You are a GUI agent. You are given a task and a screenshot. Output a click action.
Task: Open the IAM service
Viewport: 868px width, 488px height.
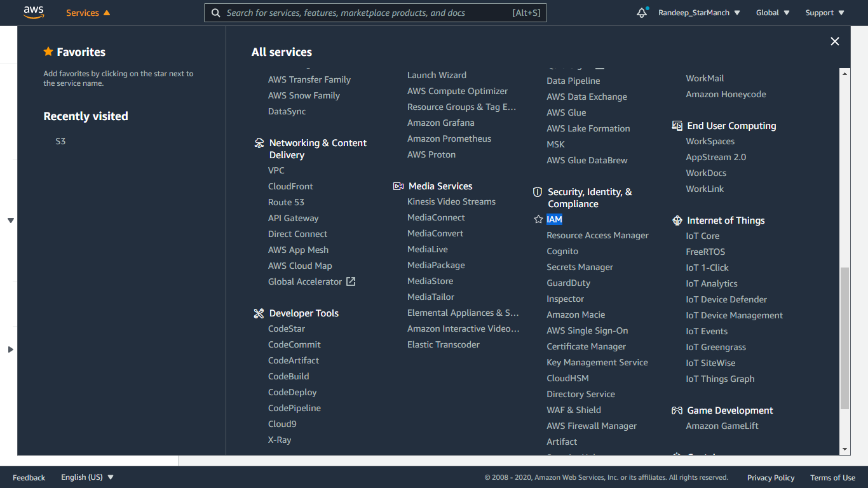point(554,219)
